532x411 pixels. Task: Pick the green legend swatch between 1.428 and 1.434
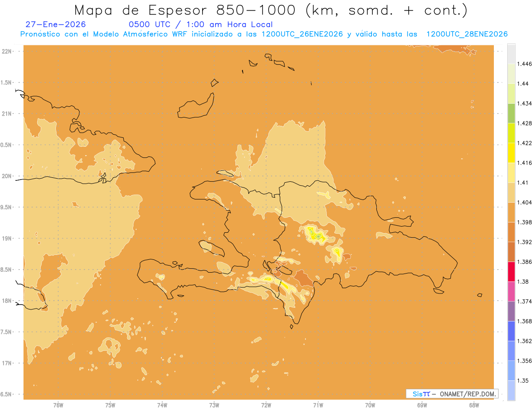click(511, 113)
